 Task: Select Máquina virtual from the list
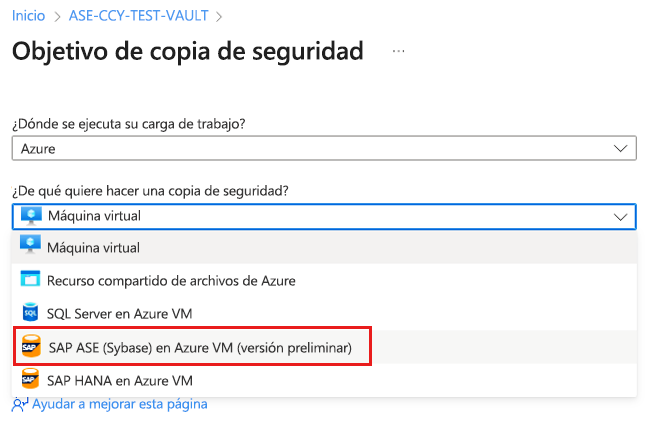94,247
